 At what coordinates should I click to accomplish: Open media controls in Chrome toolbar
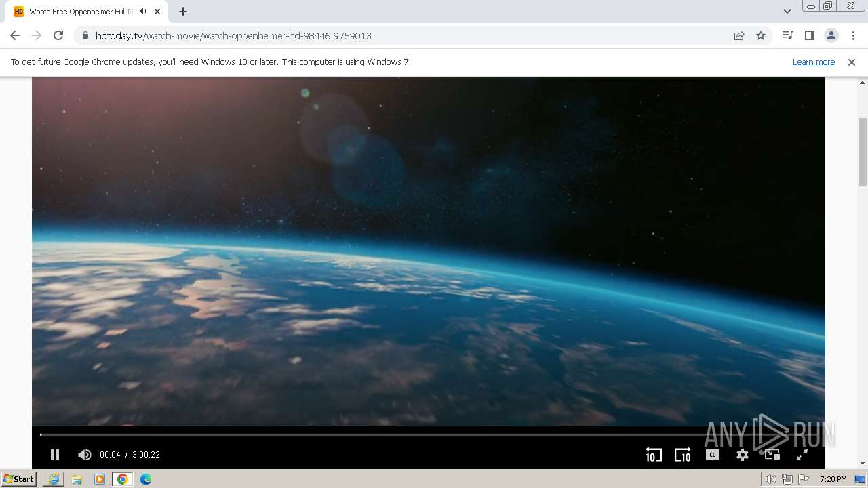pos(787,35)
